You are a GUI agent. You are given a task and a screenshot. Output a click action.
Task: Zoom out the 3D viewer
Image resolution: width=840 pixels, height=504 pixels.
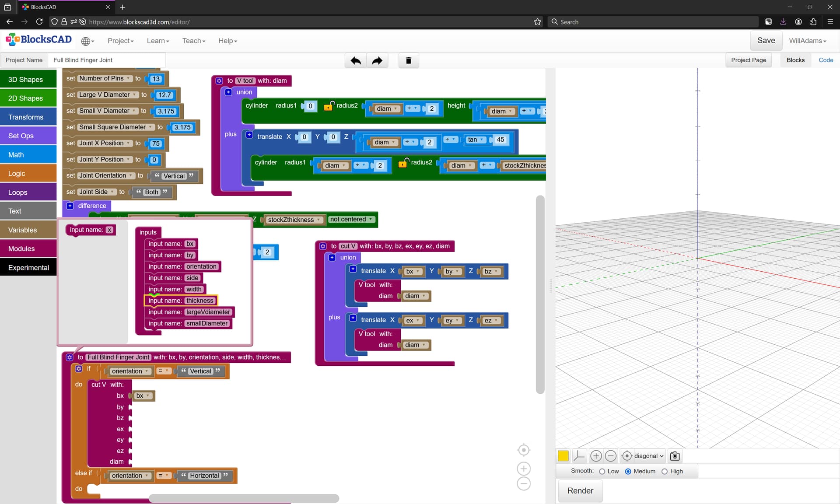tap(611, 456)
